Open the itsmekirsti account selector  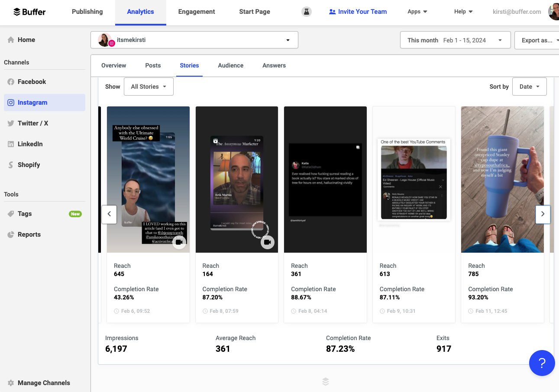click(x=194, y=40)
